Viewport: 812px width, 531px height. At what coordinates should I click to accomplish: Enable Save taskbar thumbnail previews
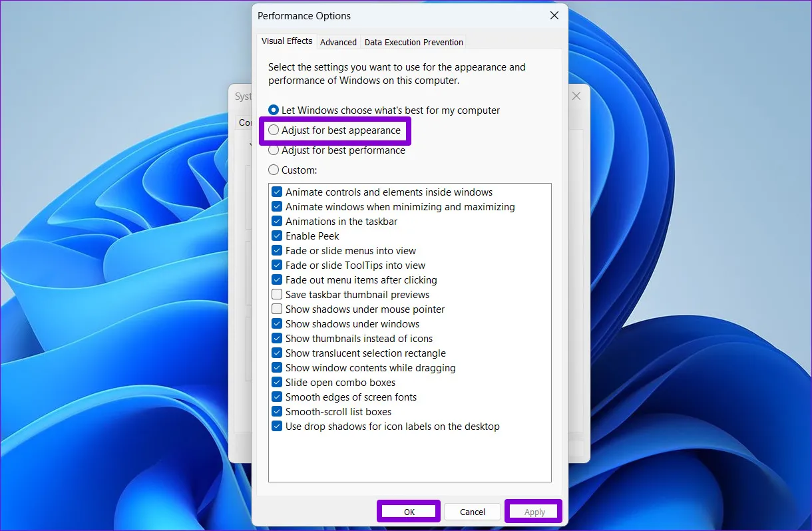click(277, 294)
